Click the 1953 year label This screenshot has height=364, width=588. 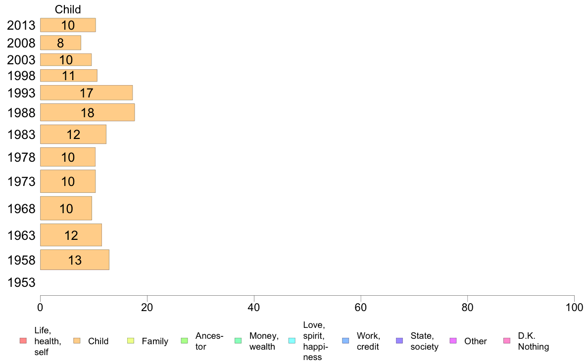[21, 283]
